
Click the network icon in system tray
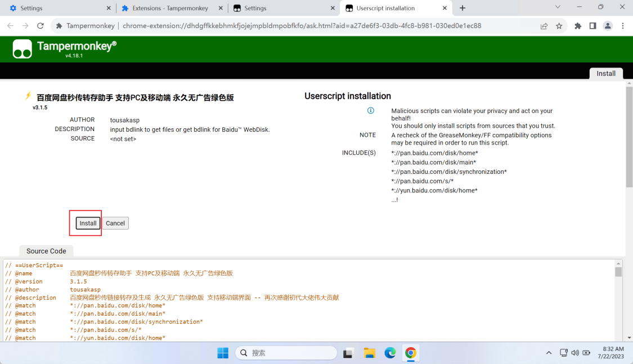pos(564,353)
